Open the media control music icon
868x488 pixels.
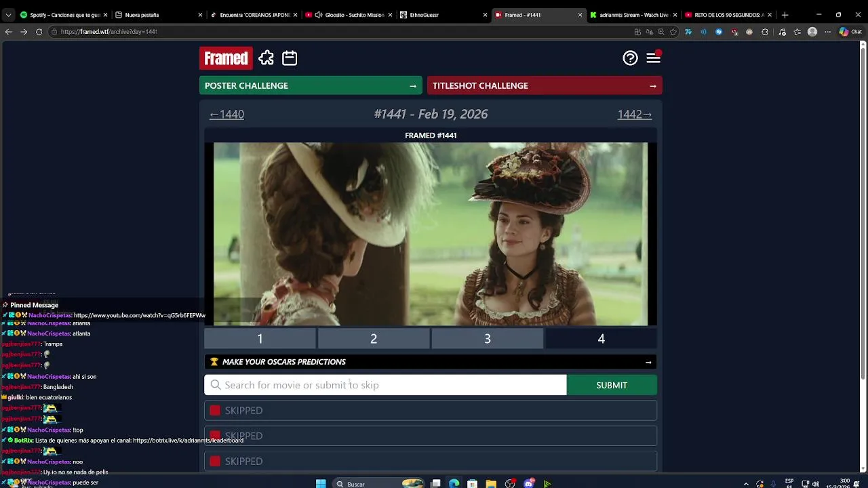coord(782,32)
